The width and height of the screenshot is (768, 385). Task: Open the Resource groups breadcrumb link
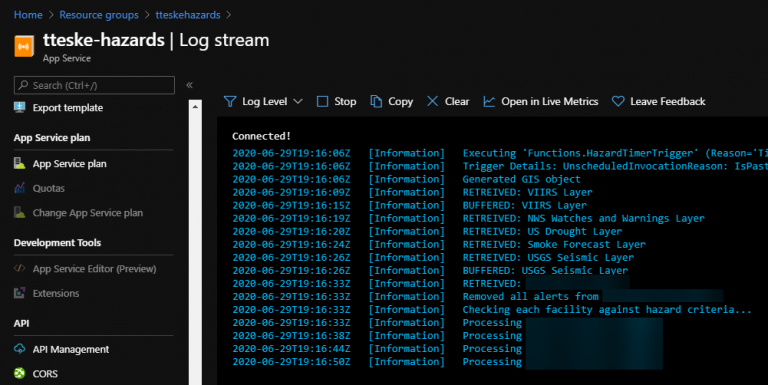point(99,15)
